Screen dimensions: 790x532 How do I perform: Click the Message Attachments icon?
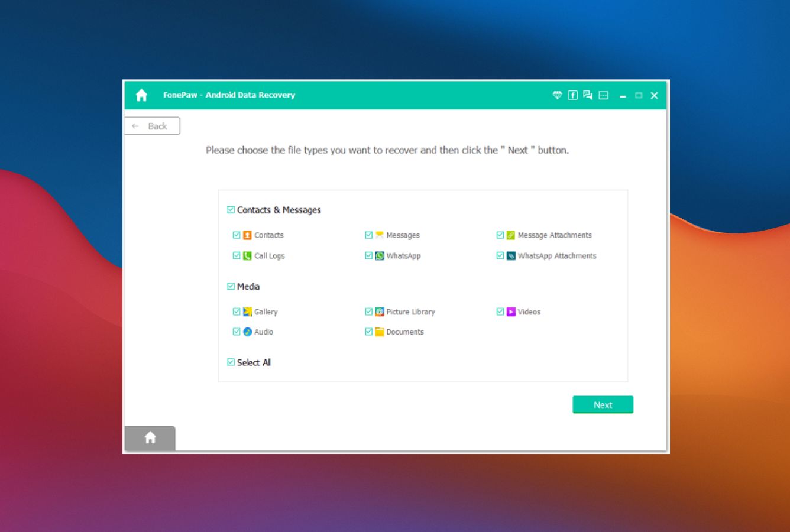tap(511, 235)
